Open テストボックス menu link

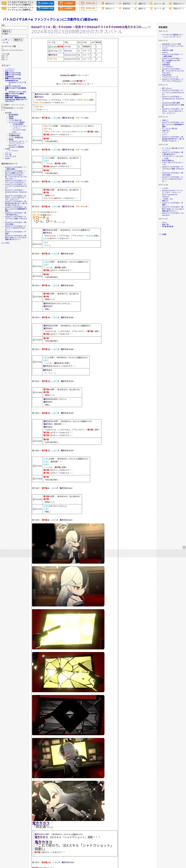tap(10, 157)
